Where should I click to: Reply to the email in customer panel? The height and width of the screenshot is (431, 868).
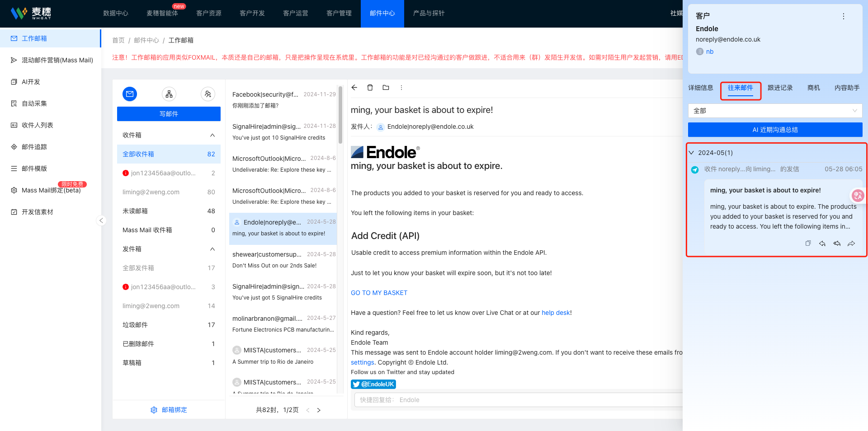click(822, 244)
